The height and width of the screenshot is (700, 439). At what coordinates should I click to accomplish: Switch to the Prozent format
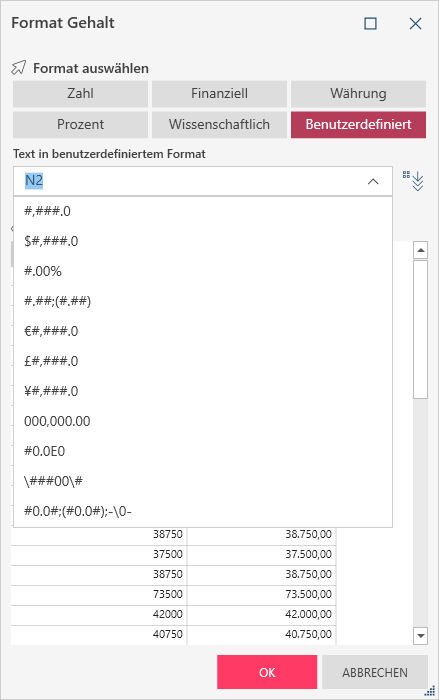(80, 125)
